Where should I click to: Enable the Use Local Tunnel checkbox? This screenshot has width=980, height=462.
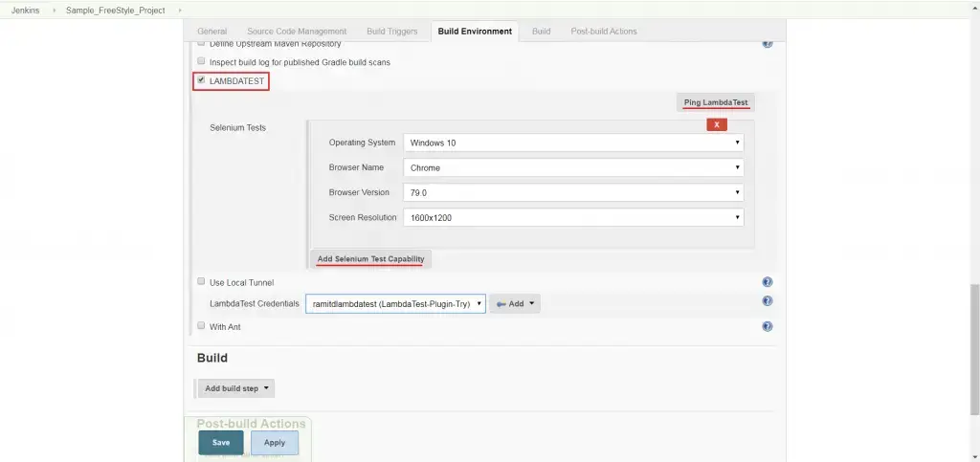tap(201, 282)
